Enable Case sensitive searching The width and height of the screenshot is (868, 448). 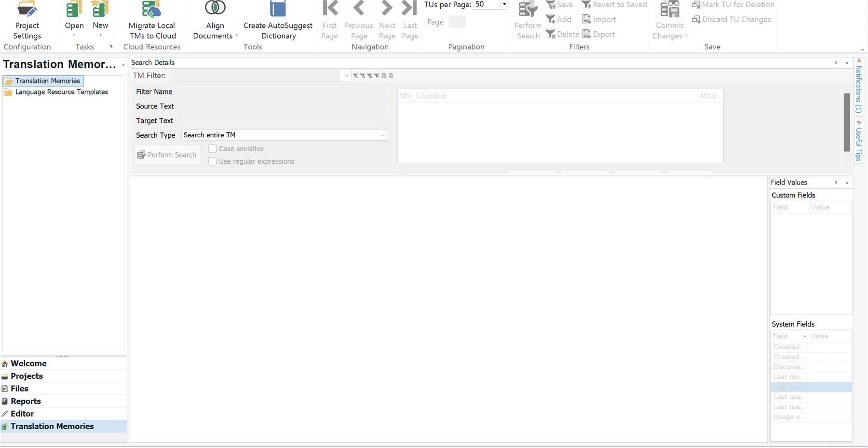pos(212,148)
